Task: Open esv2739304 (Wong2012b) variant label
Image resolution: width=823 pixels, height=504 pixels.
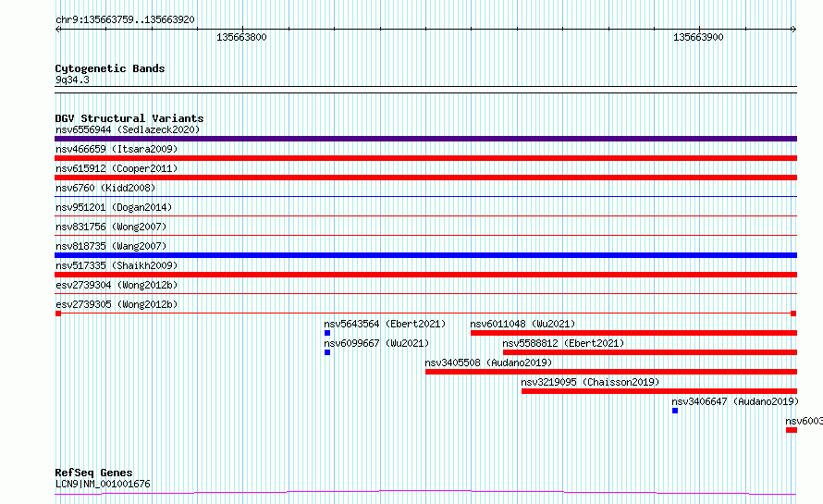Action: 117,285
